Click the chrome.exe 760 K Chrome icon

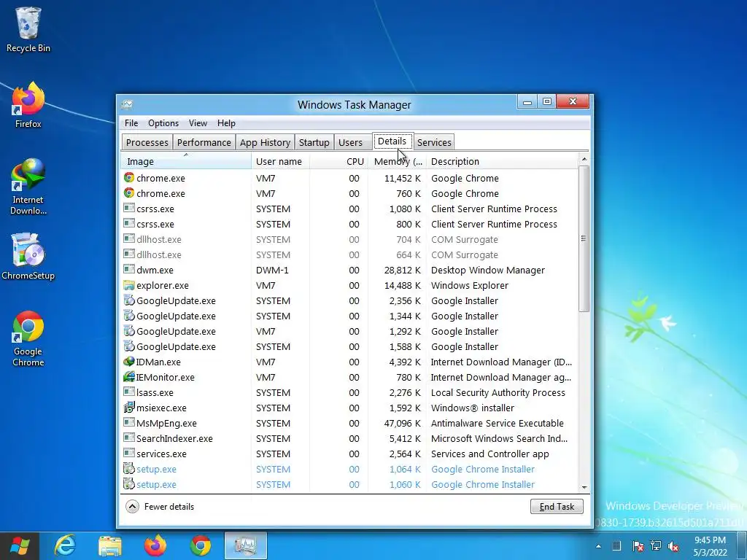point(128,192)
